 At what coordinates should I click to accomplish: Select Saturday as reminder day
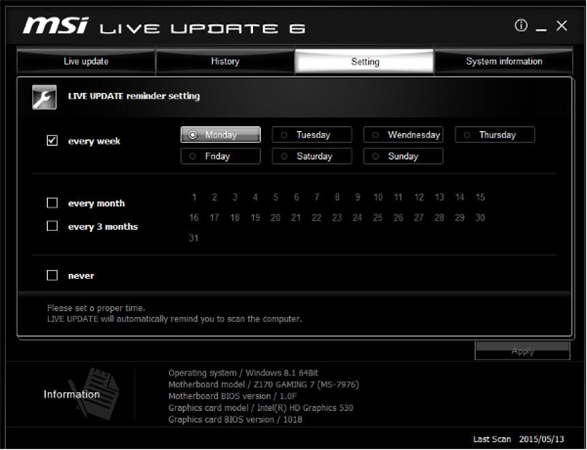coord(312,156)
